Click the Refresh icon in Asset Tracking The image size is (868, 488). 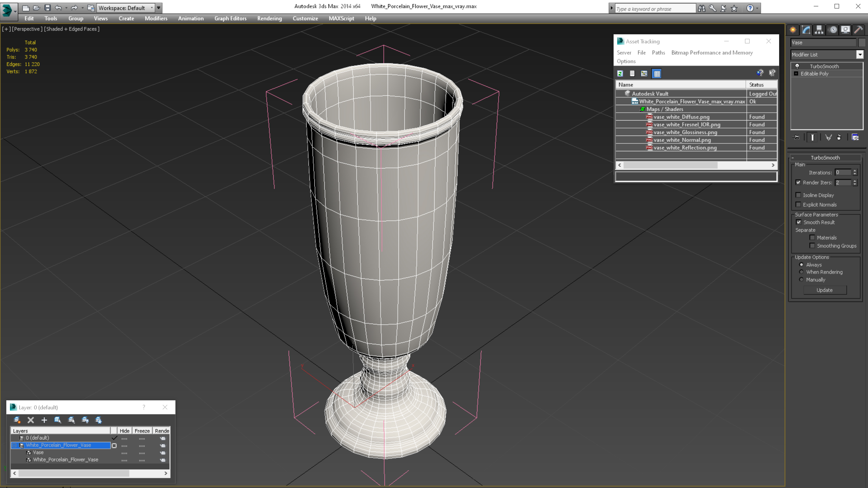pyautogui.click(x=620, y=74)
